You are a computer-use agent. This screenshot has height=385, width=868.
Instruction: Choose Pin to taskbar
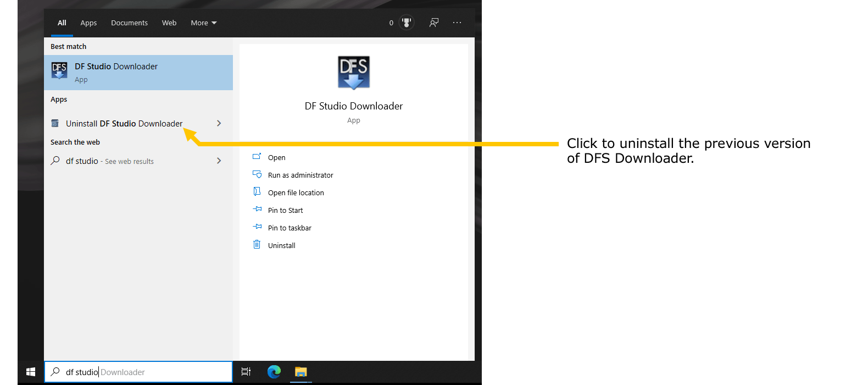pos(290,228)
